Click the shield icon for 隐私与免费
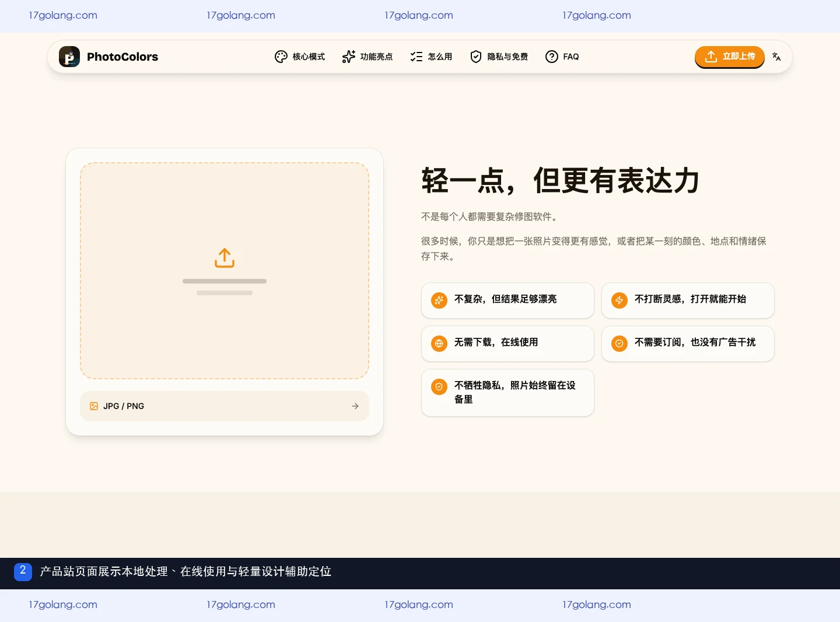Screen dimensions: 840x622 pos(476,57)
